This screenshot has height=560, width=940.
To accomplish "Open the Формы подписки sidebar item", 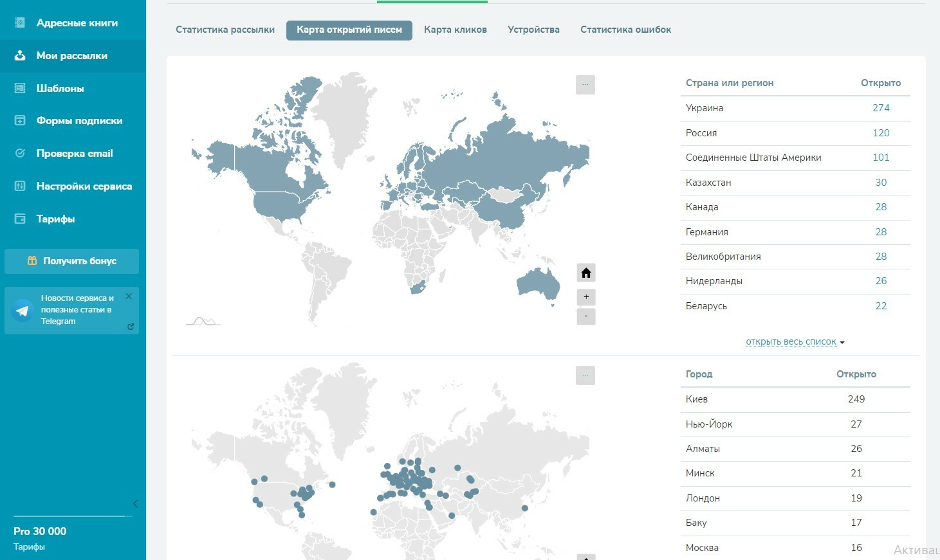I will coord(78,121).
